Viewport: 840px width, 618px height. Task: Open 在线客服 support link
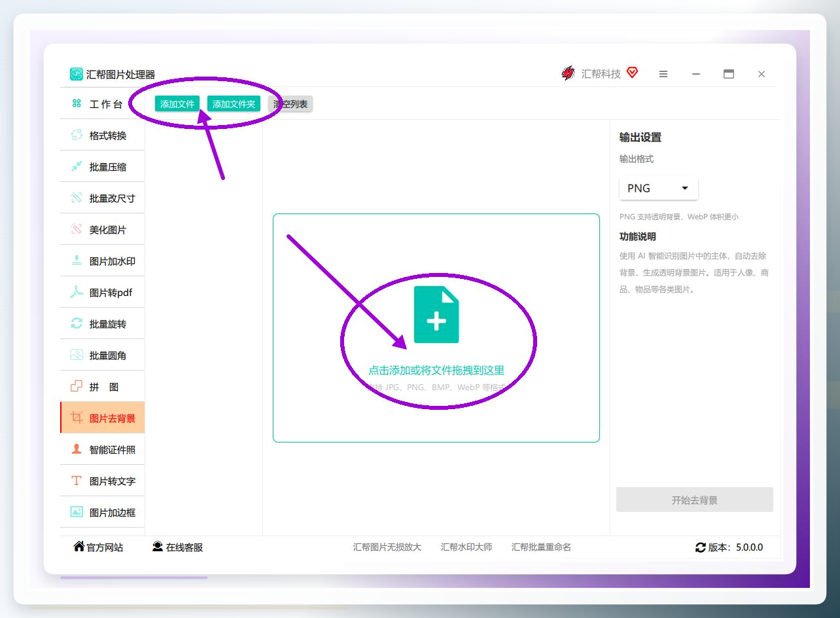[x=177, y=547]
